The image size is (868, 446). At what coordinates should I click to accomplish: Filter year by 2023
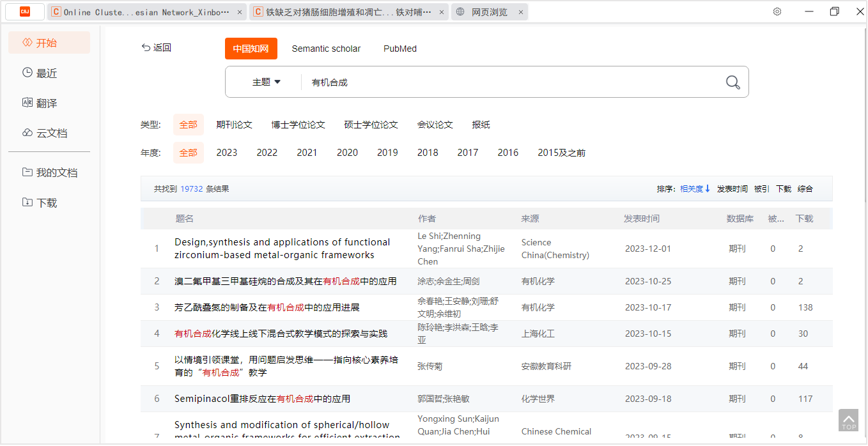point(227,153)
